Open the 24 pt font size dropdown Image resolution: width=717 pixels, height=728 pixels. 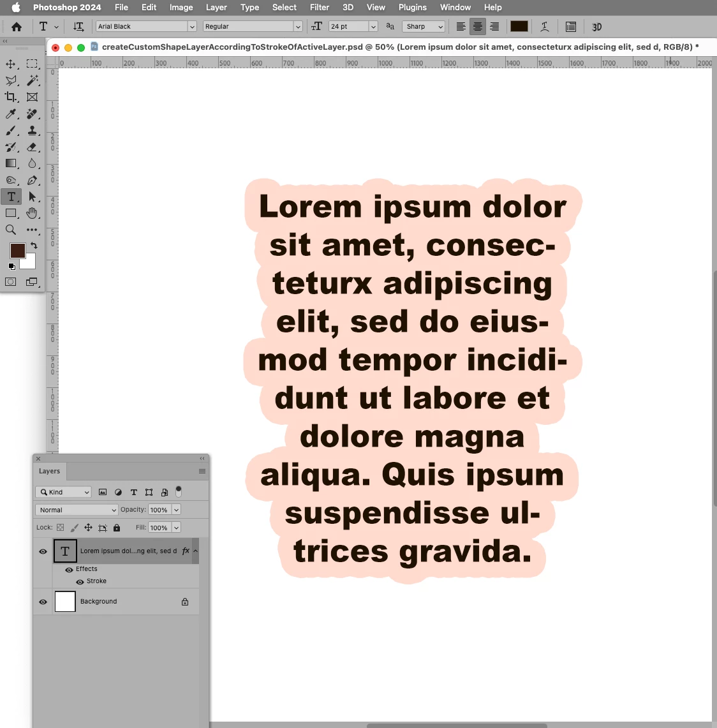tap(373, 26)
